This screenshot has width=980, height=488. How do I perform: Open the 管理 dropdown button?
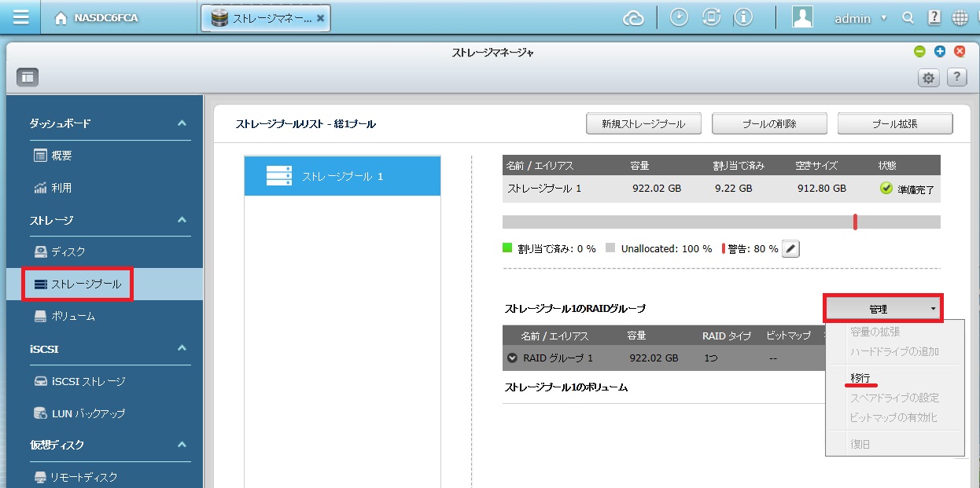tap(883, 309)
